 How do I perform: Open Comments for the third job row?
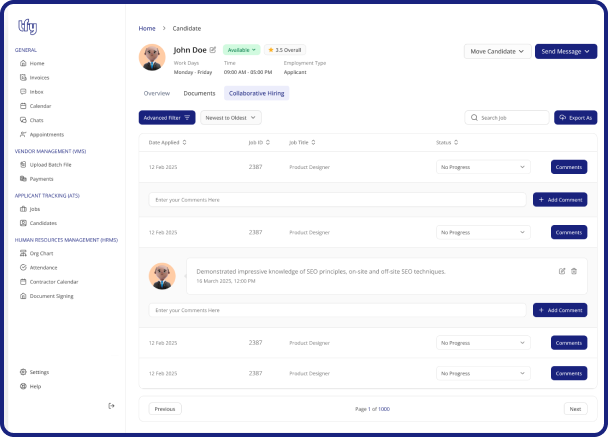pos(569,343)
